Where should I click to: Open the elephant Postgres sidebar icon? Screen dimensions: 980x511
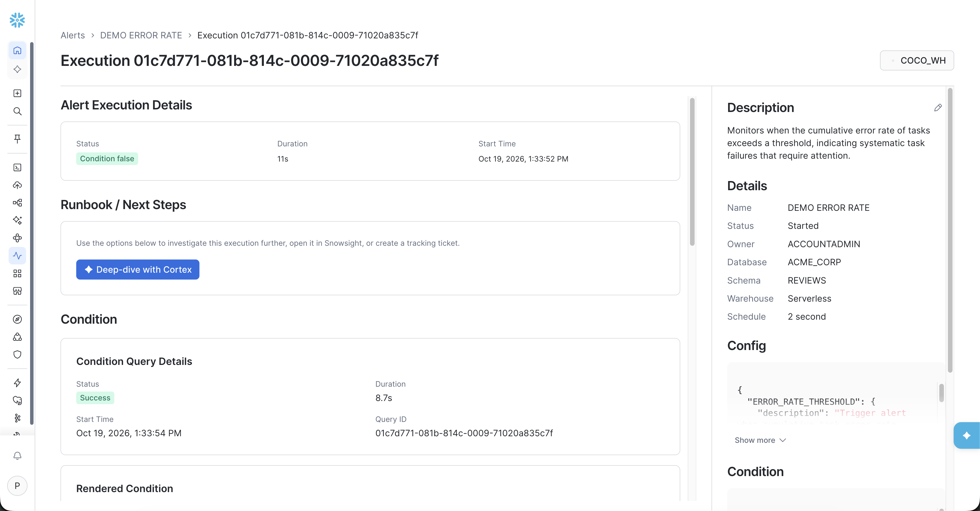point(17,400)
